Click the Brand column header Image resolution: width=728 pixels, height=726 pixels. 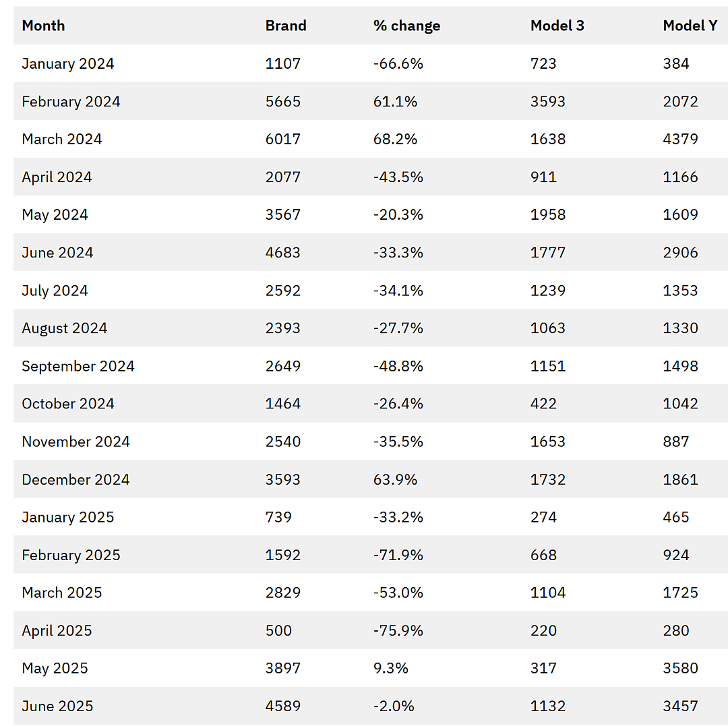286,26
